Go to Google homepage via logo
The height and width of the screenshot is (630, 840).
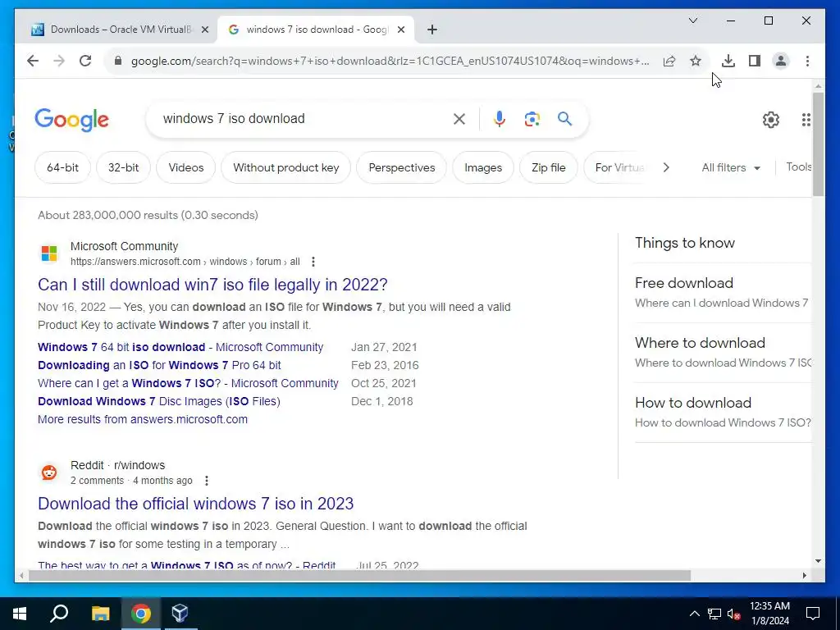(71, 120)
